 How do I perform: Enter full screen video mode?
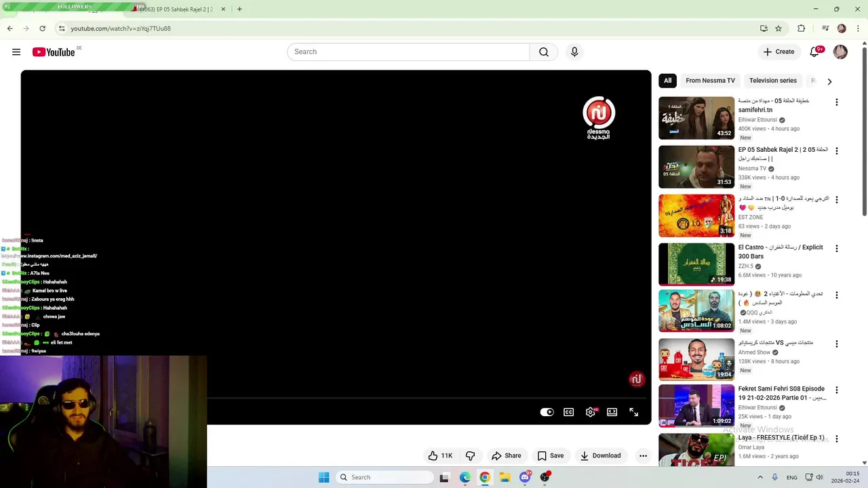[634, 412]
